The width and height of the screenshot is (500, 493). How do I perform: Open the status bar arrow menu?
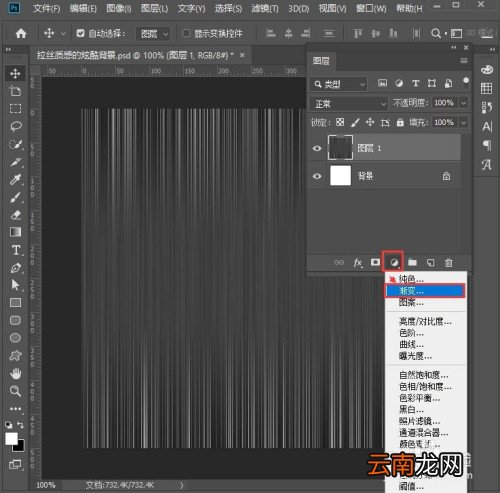182,485
